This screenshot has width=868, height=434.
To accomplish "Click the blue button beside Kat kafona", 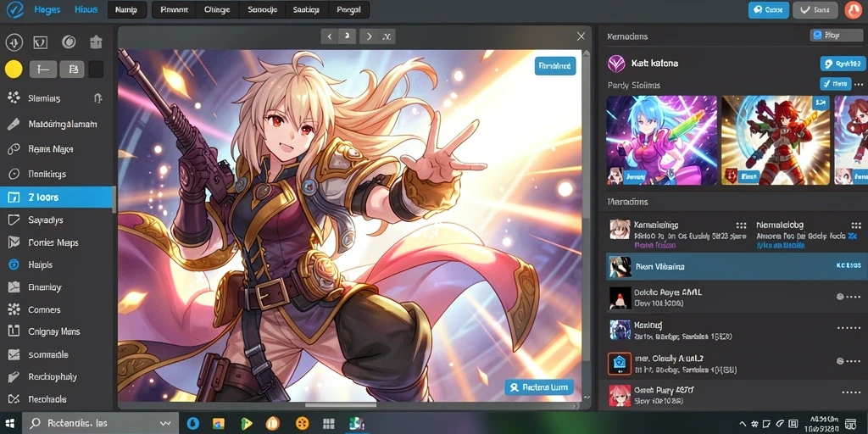I will click(x=842, y=64).
